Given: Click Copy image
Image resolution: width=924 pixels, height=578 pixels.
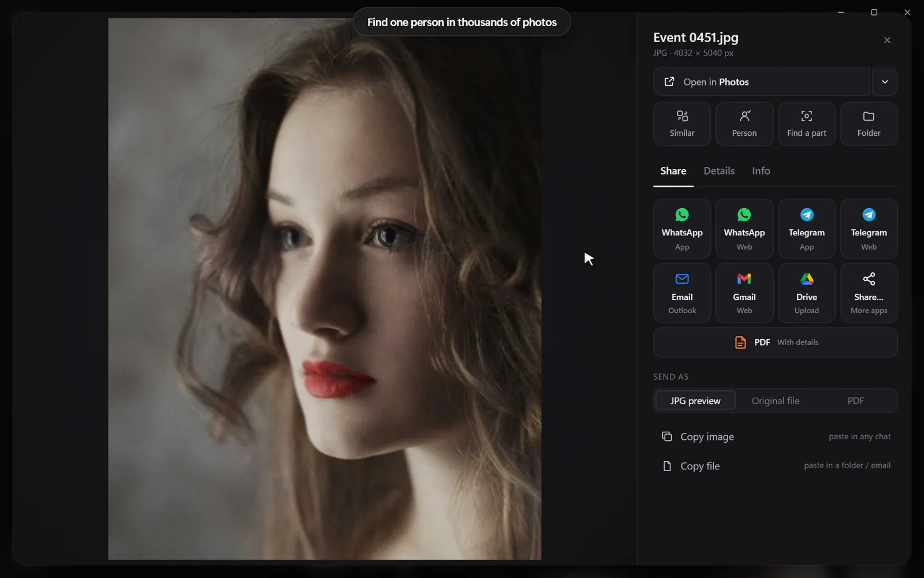Looking at the screenshot, I should pyautogui.click(x=775, y=436).
